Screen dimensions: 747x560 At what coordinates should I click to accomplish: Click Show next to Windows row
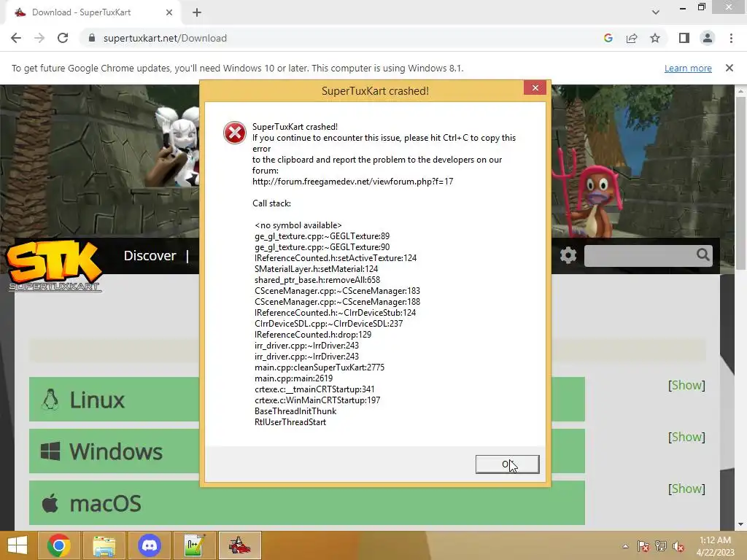tap(686, 437)
